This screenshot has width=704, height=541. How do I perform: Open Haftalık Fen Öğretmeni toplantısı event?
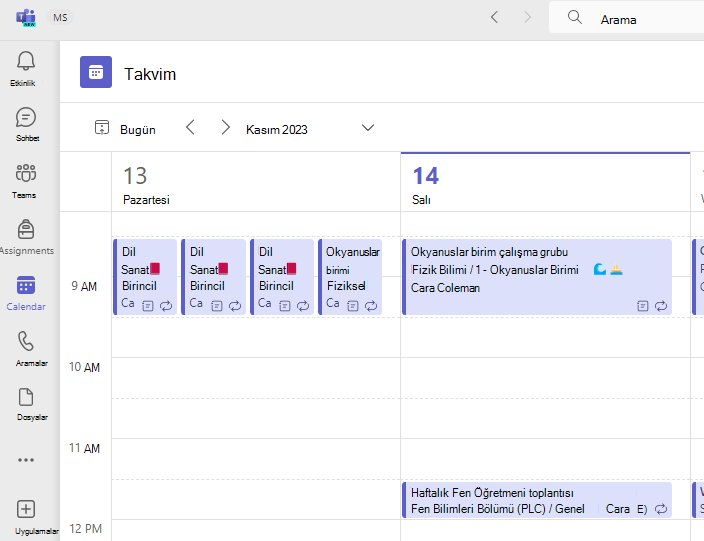click(537, 500)
